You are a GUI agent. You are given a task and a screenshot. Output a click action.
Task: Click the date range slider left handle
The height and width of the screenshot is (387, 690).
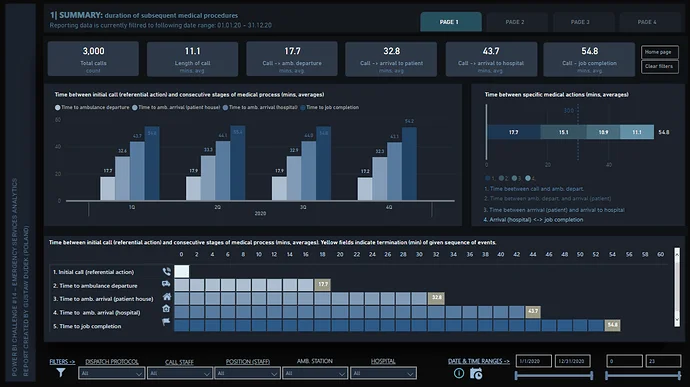coord(516,376)
